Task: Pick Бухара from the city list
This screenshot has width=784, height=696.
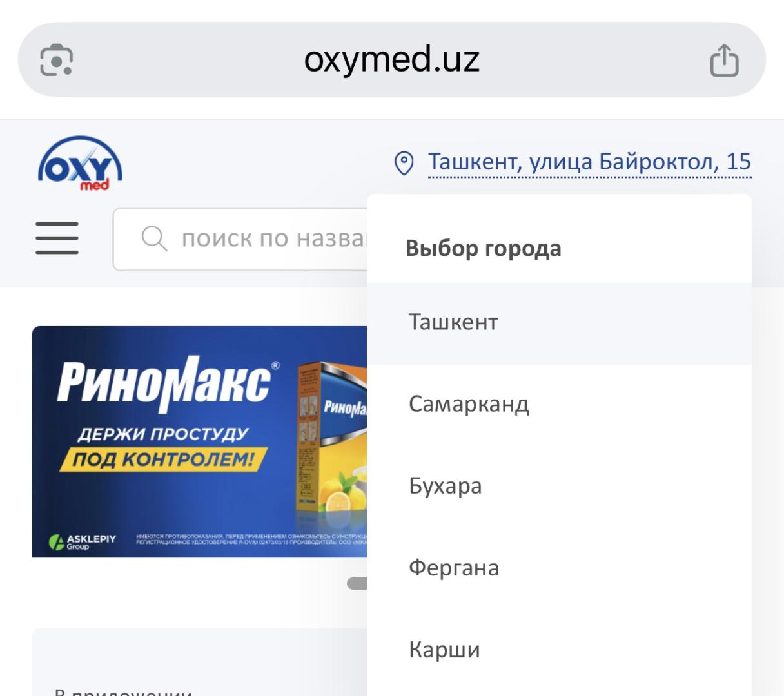Action: tap(446, 486)
